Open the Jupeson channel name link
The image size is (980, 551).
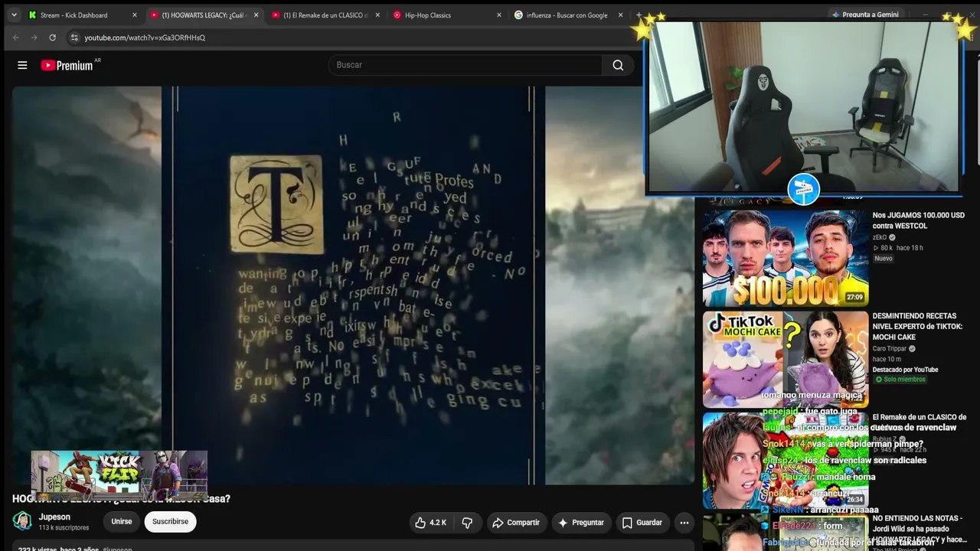tap(54, 517)
